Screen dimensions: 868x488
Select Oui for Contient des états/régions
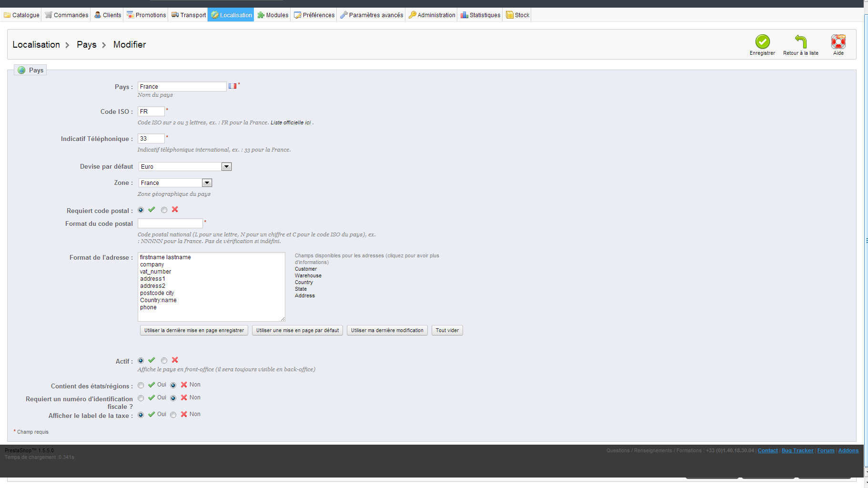[141, 385]
